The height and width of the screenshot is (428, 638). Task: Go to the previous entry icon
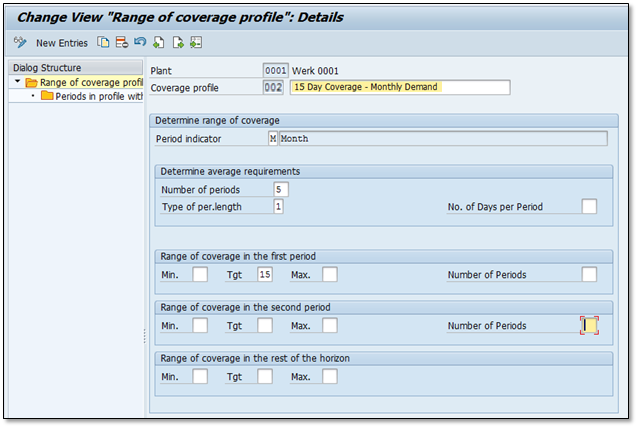pyautogui.click(x=159, y=43)
